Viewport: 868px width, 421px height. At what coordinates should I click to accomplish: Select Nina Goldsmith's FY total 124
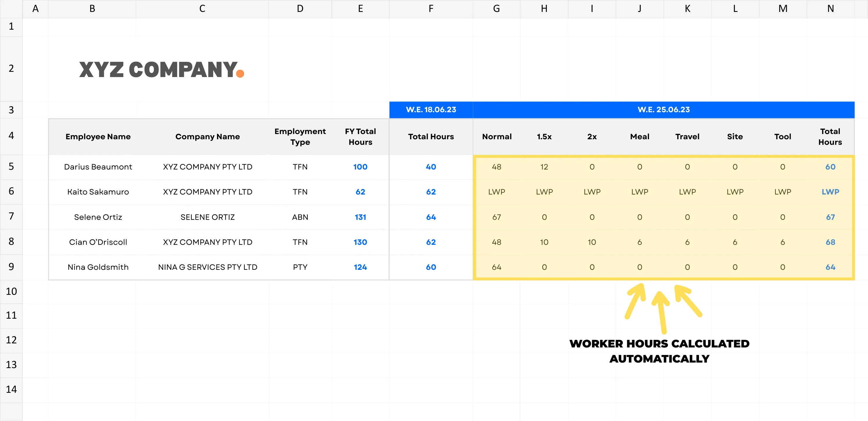pos(360,267)
